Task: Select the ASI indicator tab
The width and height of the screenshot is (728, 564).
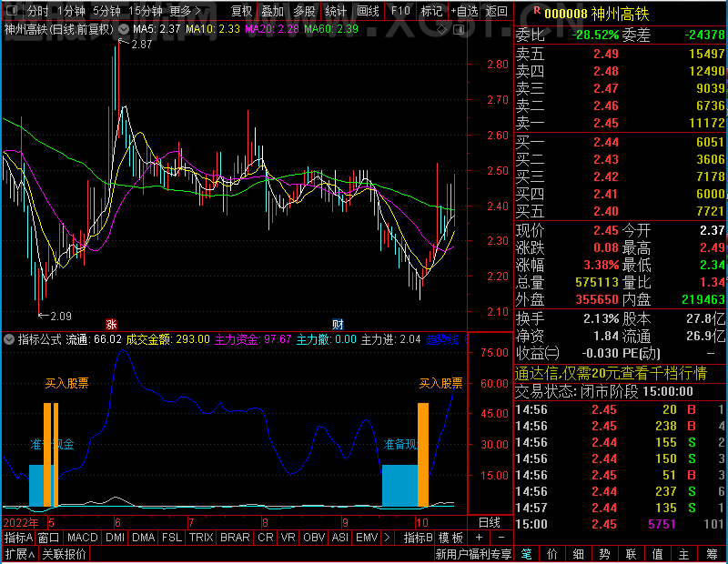Action: pos(339,538)
